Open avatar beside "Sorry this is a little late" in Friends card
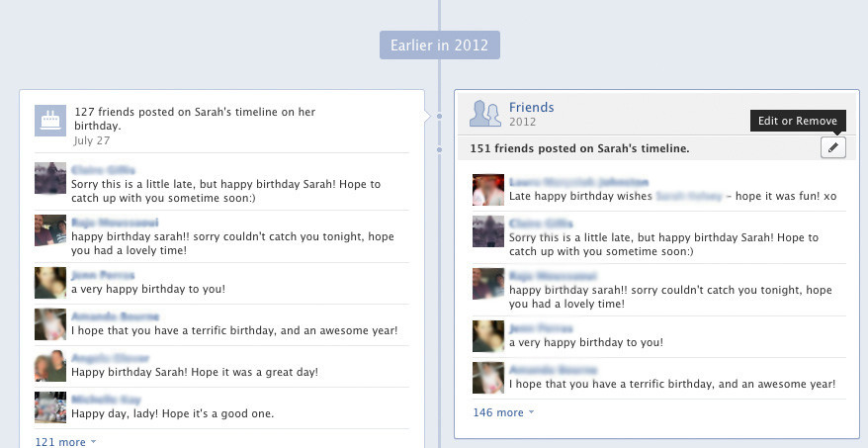The width and height of the screenshot is (868, 448). pos(488,231)
